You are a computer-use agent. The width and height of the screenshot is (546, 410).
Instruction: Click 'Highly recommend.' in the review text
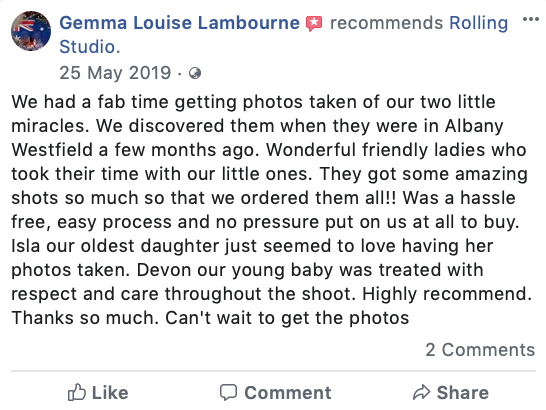click(x=447, y=294)
